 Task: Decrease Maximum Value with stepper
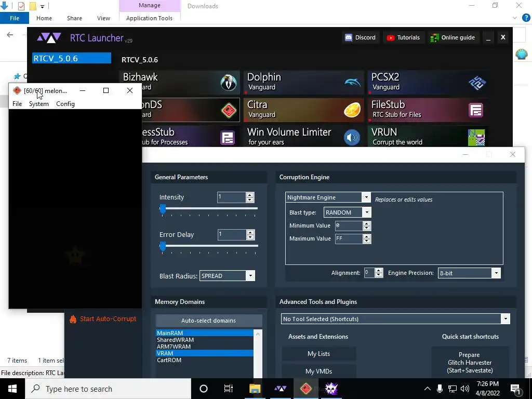tap(367, 241)
